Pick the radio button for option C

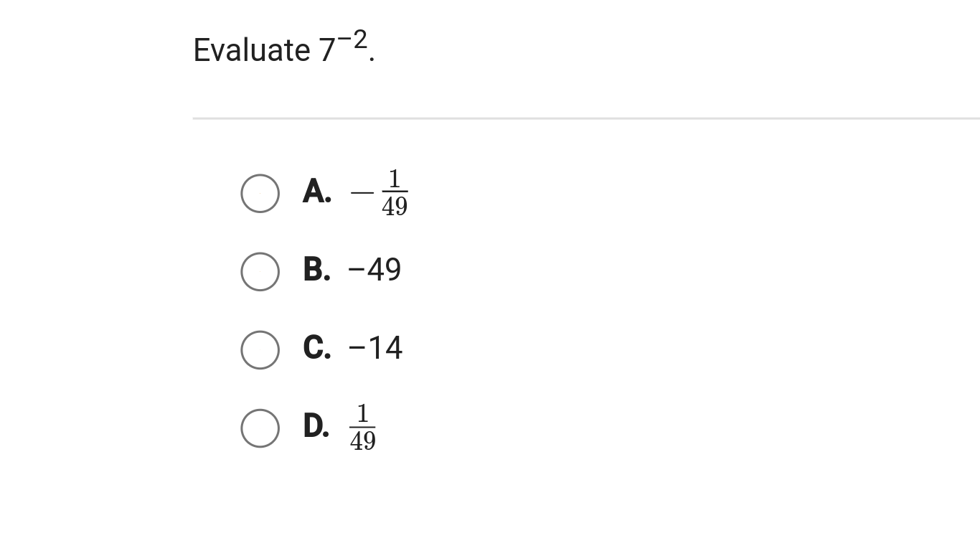pyautogui.click(x=260, y=349)
